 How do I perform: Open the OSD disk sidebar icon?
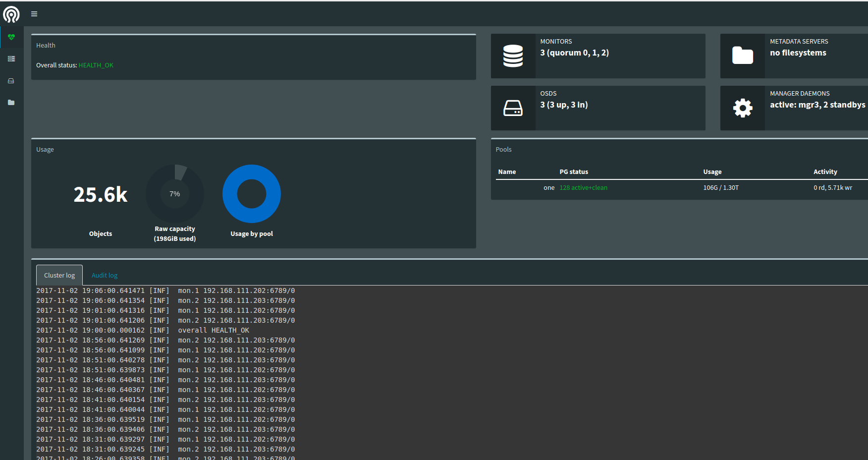point(11,81)
